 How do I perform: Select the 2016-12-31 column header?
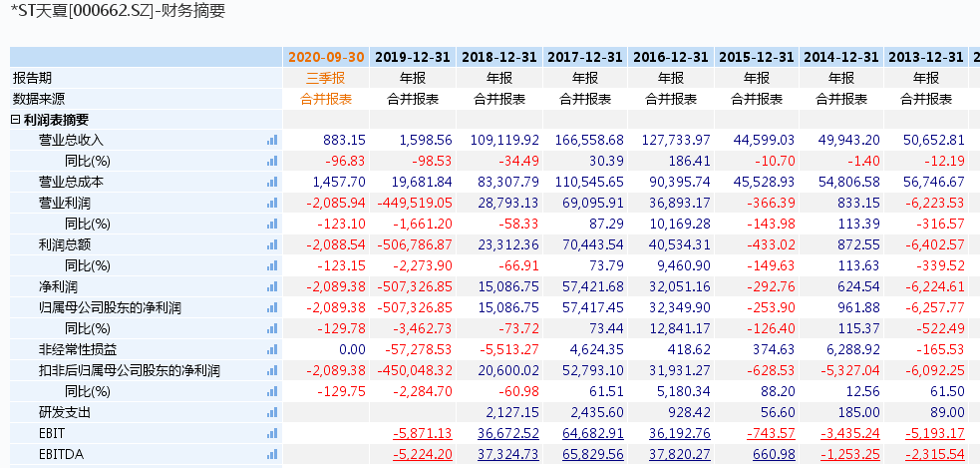671,57
